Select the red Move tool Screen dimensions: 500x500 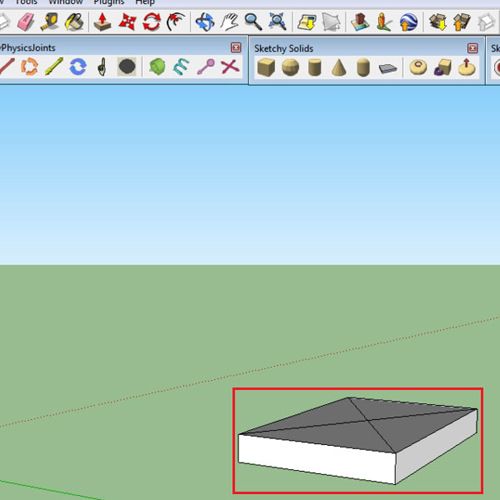pos(128,22)
